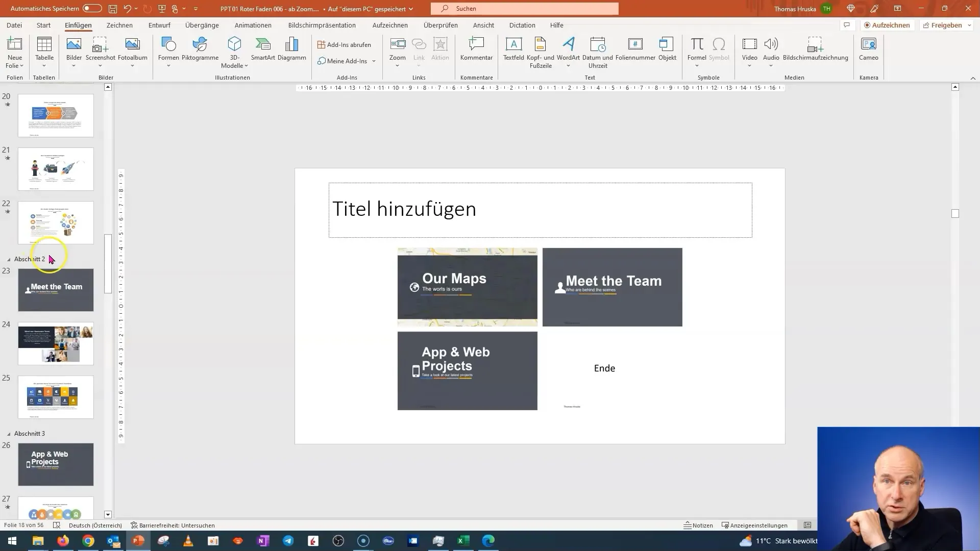Collapse the ribbon with chevron
The width and height of the screenshot is (980, 551).
[973, 78]
